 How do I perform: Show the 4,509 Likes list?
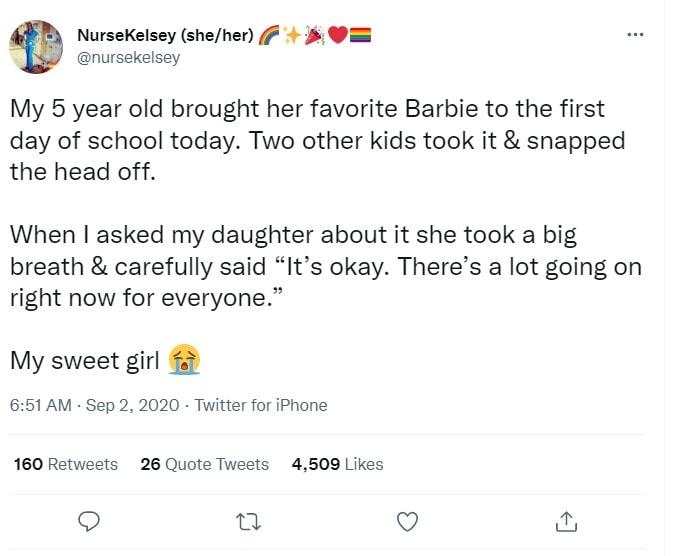pyautogui.click(x=337, y=464)
